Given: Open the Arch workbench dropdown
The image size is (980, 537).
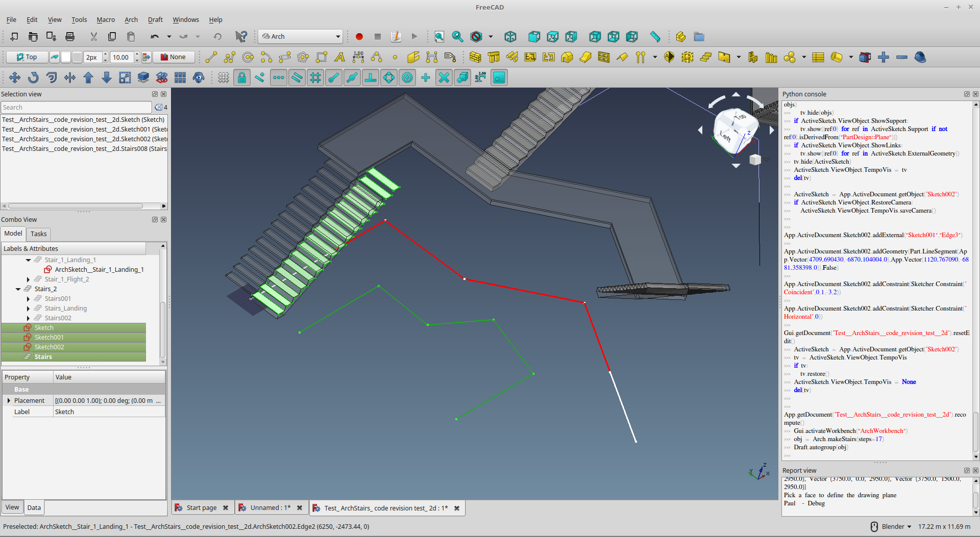Looking at the screenshot, I should click(x=300, y=37).
